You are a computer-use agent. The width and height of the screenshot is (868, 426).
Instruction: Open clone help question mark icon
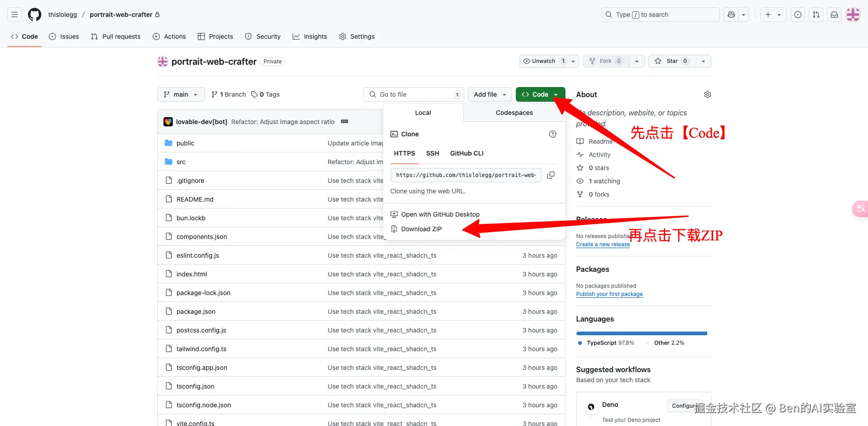click(x=553, y=134)
